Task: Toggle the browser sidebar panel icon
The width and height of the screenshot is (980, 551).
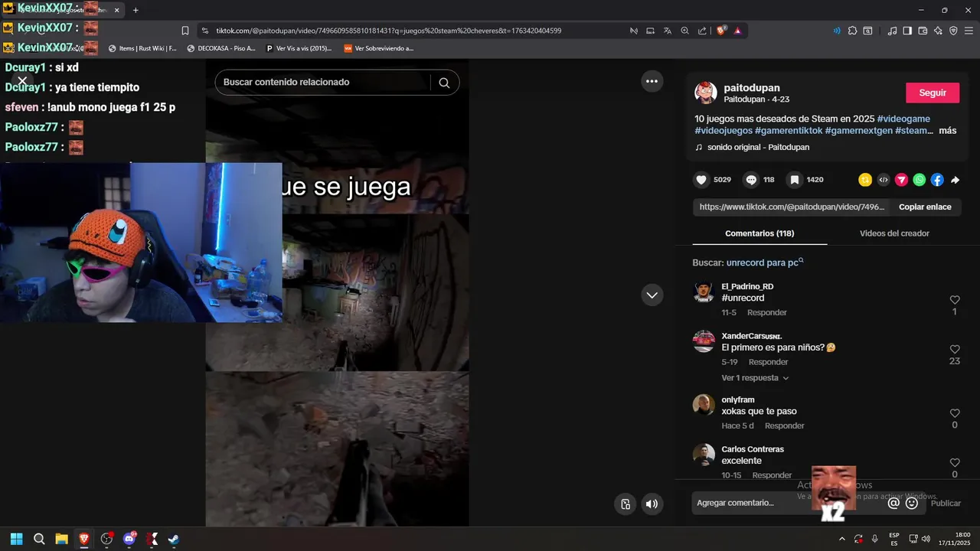Action: (x=907, y=31)
